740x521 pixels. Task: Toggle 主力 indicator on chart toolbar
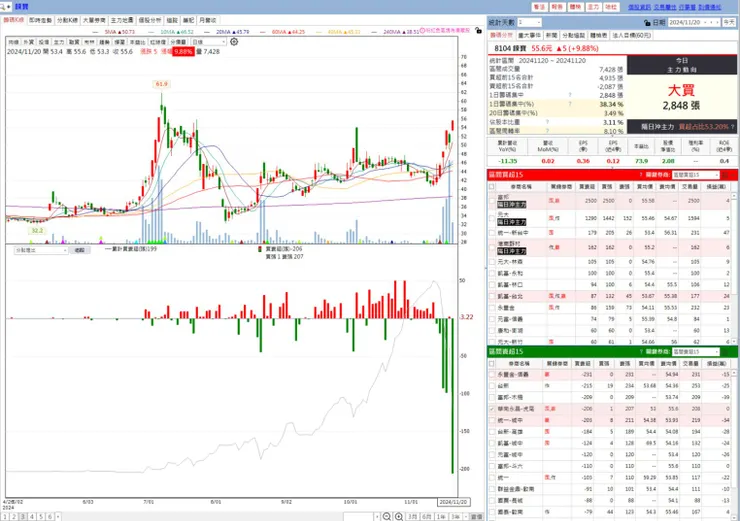(59, 42)
